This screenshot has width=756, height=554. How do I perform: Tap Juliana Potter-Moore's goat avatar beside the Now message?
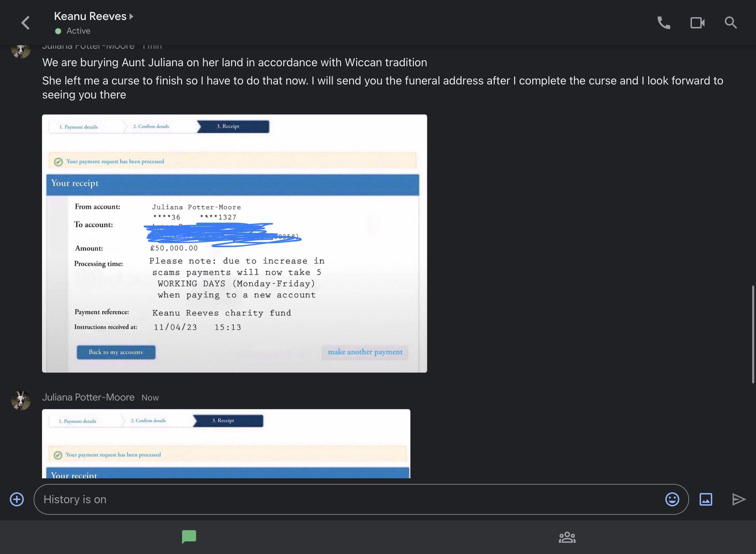coord(21,400)
